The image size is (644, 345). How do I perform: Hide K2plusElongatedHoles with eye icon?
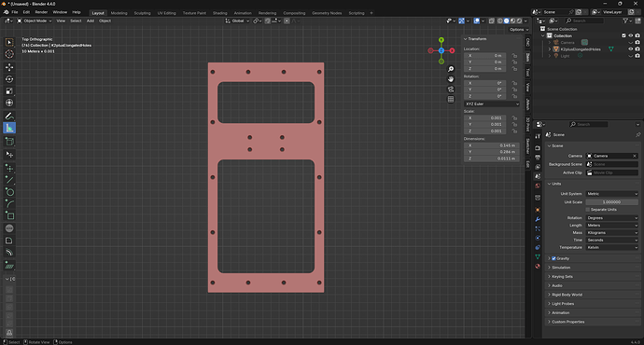(630, 49)
